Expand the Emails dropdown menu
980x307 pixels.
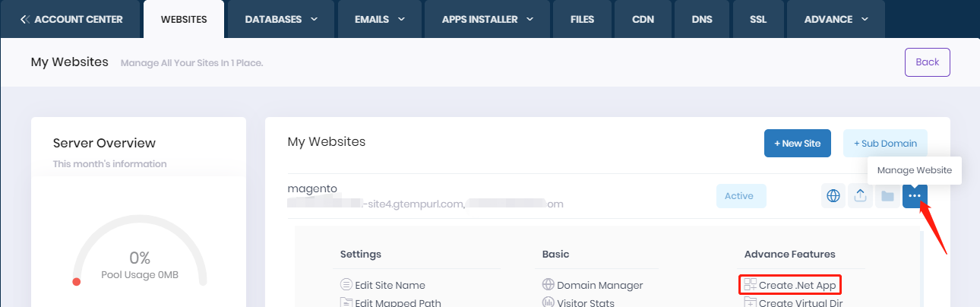click(x=380, y=19)
